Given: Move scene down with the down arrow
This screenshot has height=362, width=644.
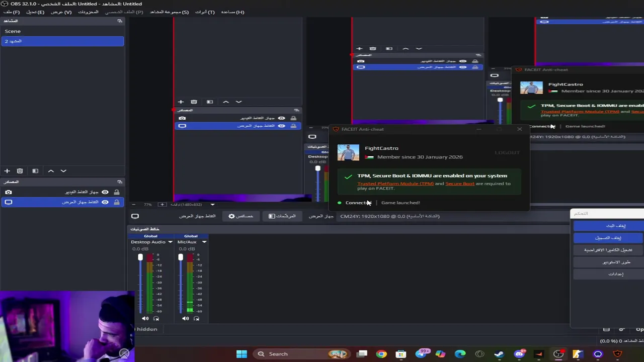Looking at the screenshot, I should tap(63, 171).
